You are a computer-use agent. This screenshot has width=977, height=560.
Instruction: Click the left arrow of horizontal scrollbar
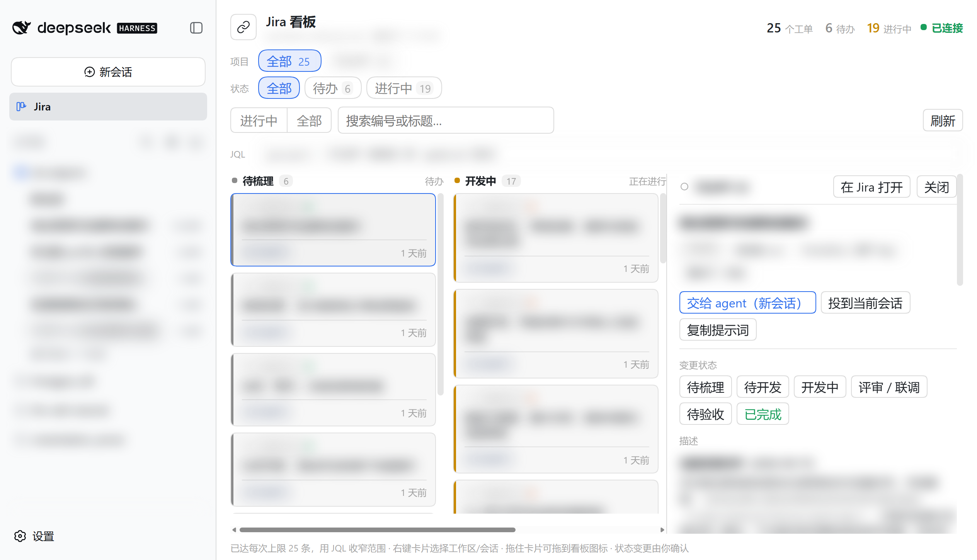(234, 530)
